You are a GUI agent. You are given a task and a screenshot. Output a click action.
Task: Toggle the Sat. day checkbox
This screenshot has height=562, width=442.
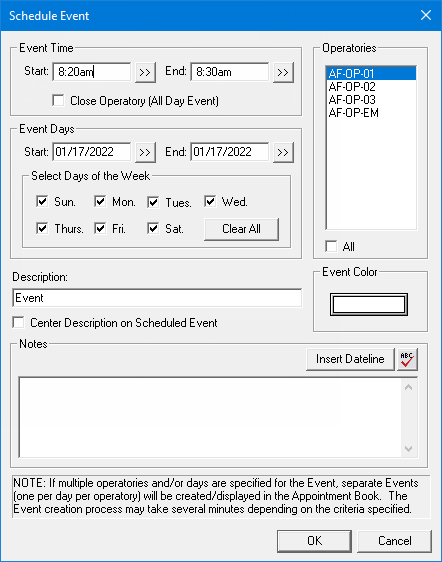[x=153, y=228]
